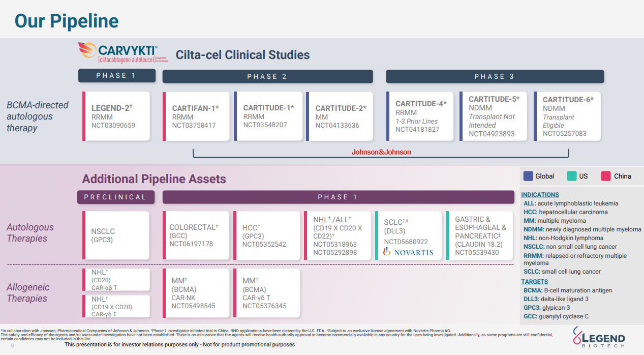Select the pink China legend square

[x=606, y=176]
